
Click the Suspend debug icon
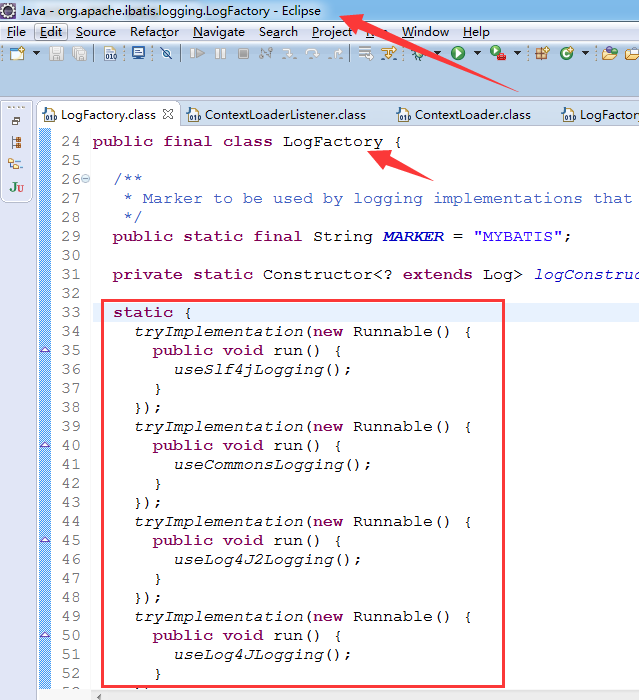220,54
